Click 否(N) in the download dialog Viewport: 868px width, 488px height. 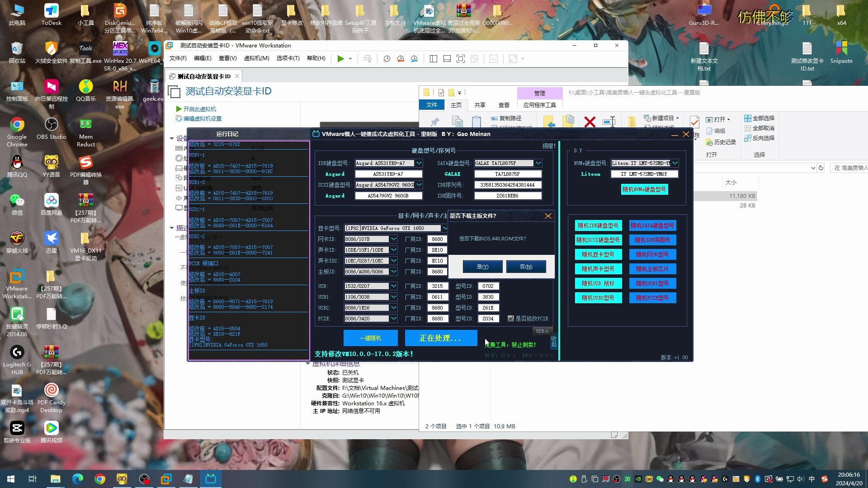tap(526, 267)
